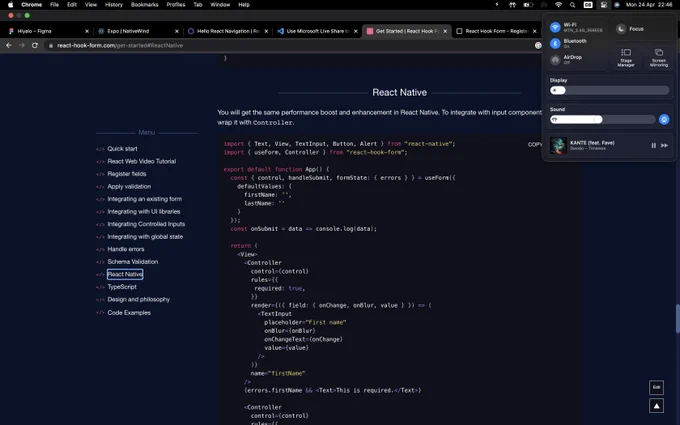
Task: Open React Web Video Tutorial link
Action: click(x=142, y=161)
